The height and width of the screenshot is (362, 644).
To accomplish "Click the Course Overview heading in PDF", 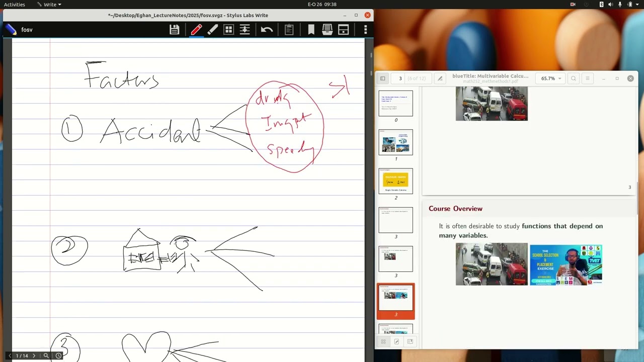I will tap(455, 209).
